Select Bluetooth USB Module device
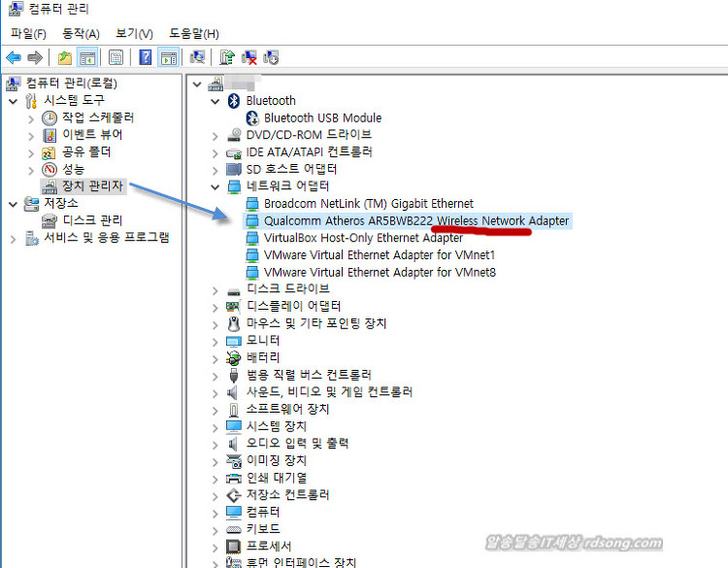 [x=322, y=117]
